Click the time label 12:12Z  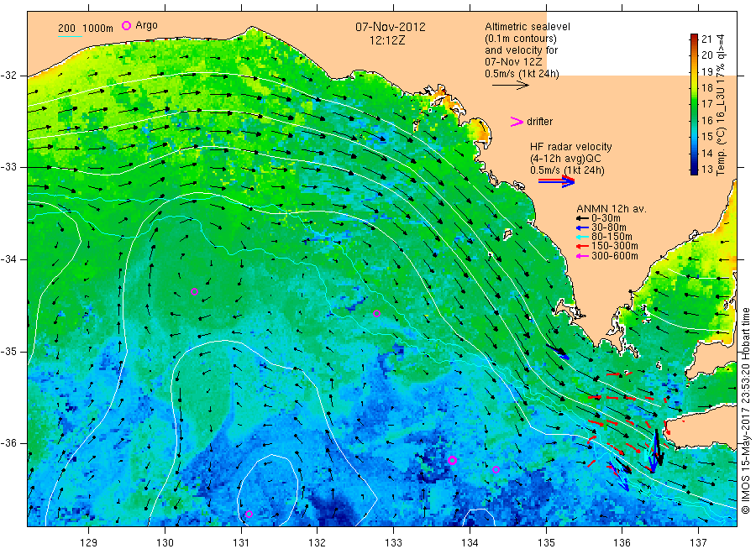[x=387, y=41]
